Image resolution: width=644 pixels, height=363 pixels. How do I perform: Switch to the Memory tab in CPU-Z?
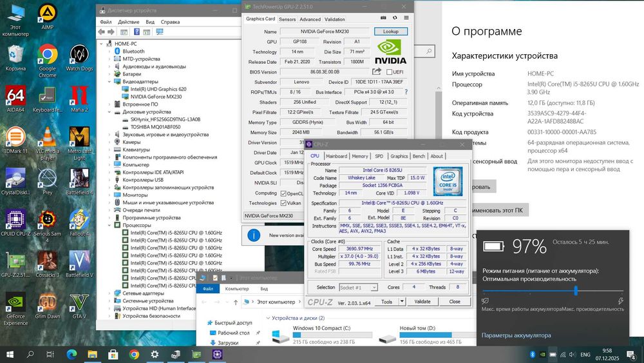pyautogui.click(x=360, y=156)
